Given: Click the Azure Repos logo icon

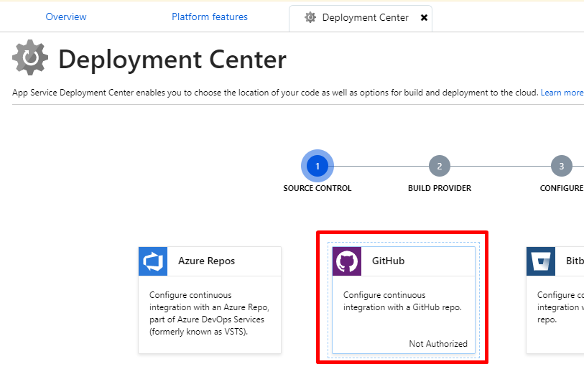Looking at the screenshot, I should point(153,261).
